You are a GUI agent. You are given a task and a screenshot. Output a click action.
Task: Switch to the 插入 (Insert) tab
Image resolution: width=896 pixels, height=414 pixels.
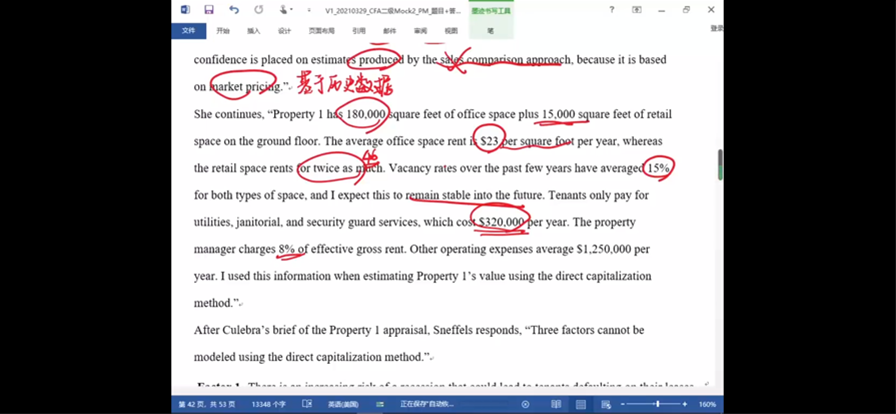coord(254,31)
